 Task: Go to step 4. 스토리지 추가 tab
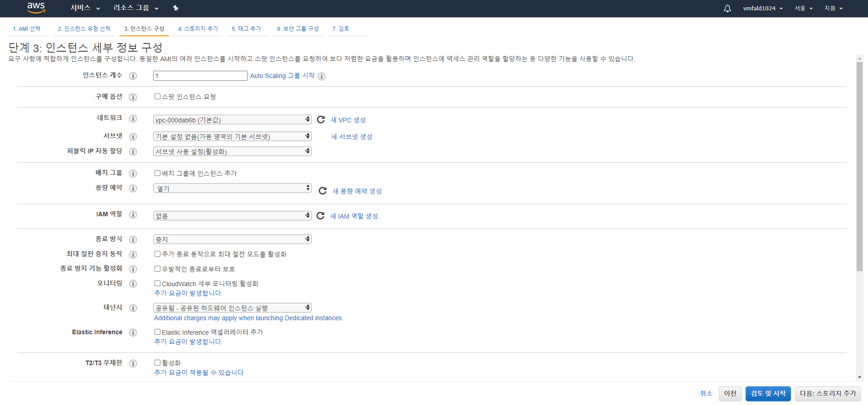point(198,29)
